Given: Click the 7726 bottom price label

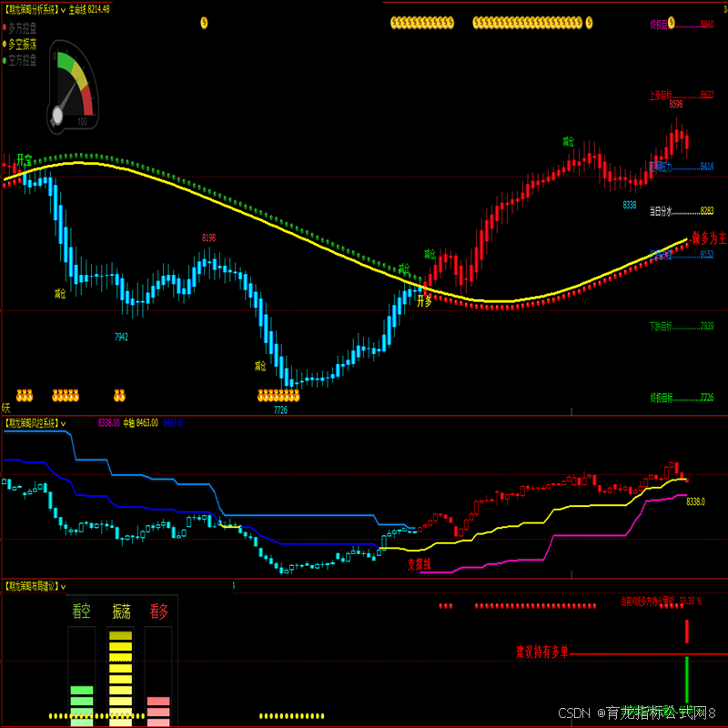Looking at the screenshot, I should tap(280, 410).
